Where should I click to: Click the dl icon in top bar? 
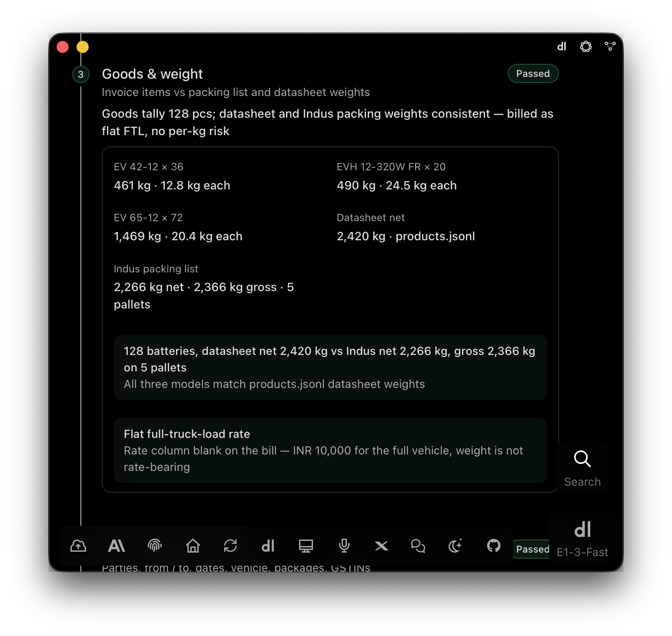(x=562, y=46)
